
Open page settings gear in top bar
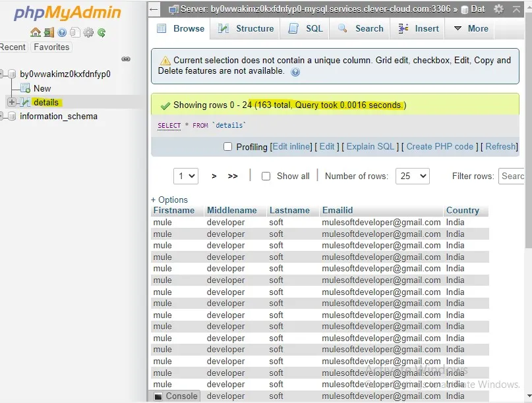tap(498, 9)
